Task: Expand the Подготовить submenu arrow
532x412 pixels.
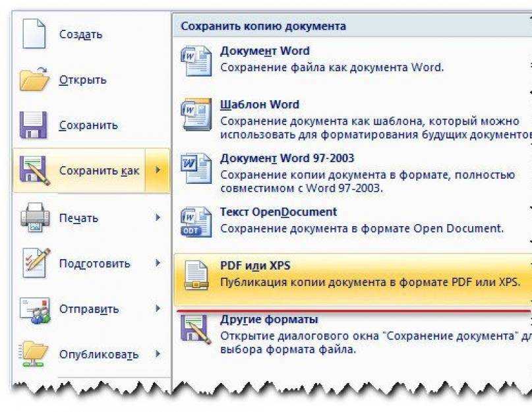Action: 158,262
